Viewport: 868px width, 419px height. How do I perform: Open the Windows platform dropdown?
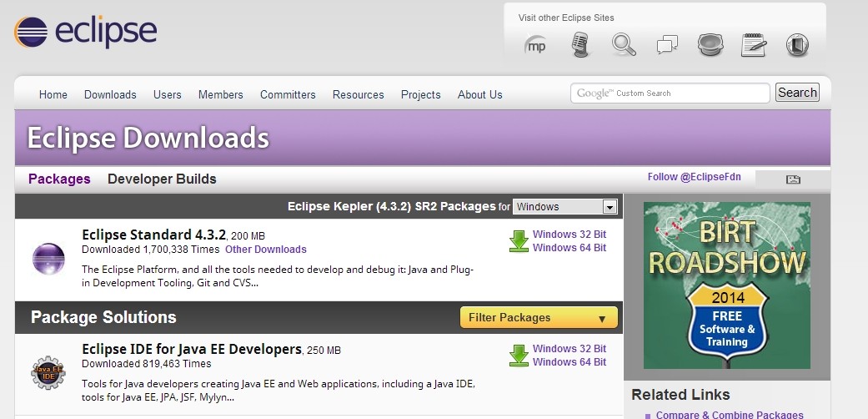tap(565, 207)
